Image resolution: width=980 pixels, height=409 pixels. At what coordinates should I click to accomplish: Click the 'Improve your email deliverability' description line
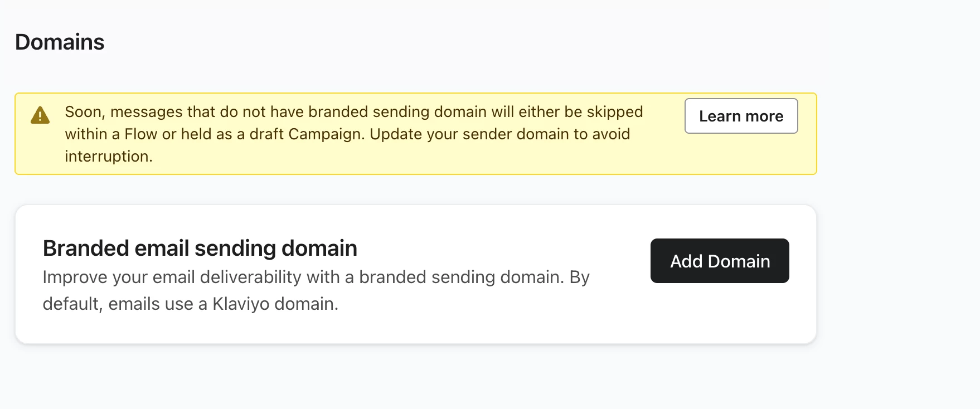click(x=316, y=277)
